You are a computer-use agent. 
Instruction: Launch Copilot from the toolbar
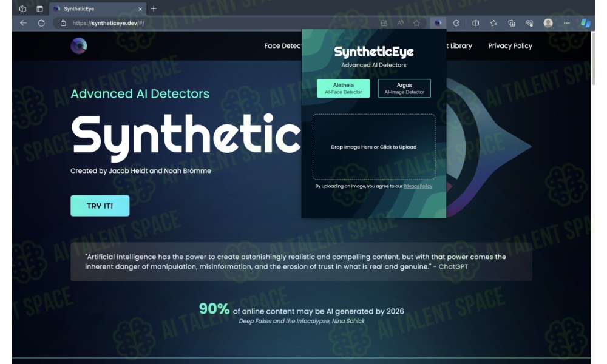[x=585, y=23]
